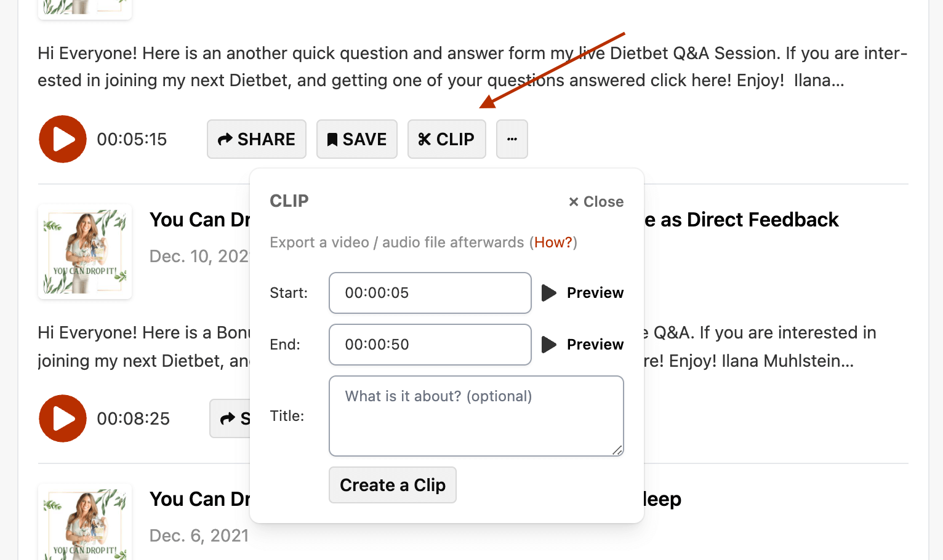
Task: Save episode with the bookmark SAVE button
Action: tap(357, 139)
